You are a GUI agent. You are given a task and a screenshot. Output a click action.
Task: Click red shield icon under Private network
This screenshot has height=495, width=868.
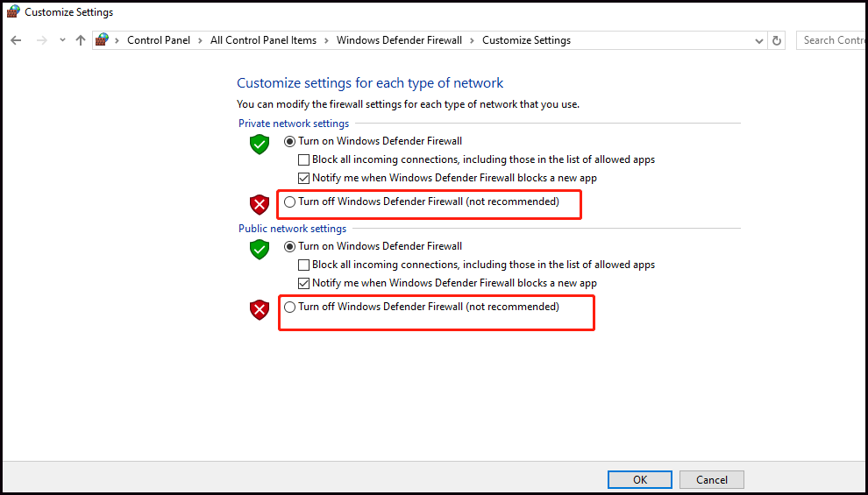click(259, 205)
